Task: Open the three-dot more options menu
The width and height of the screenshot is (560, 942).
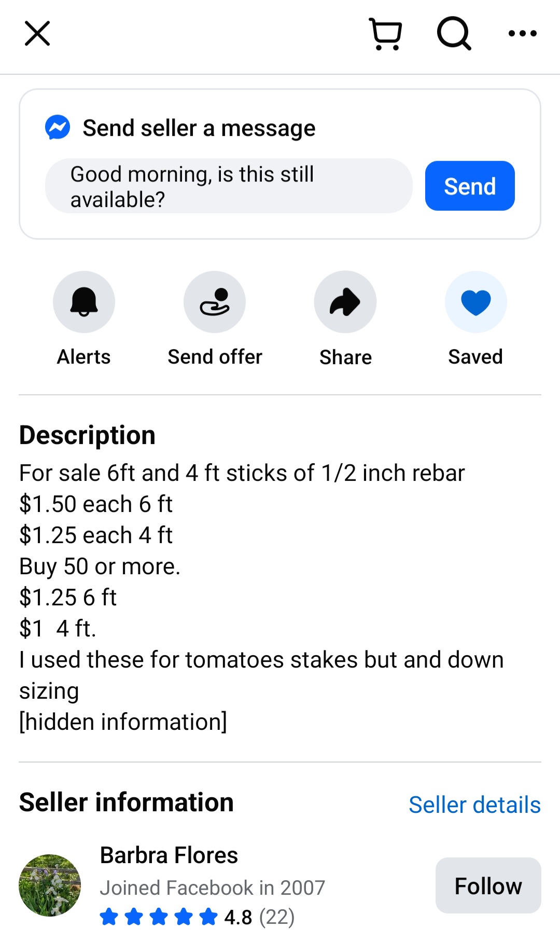Action: 522,34
